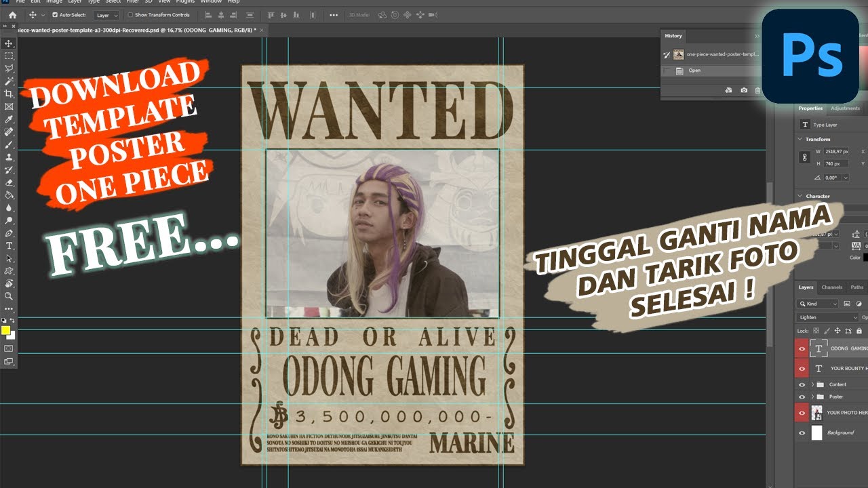The height and width of the screenshot is (488, 868).
Task: Open the rotation angle dropdown
Action: pyautogui.click(x=846, y=178)
